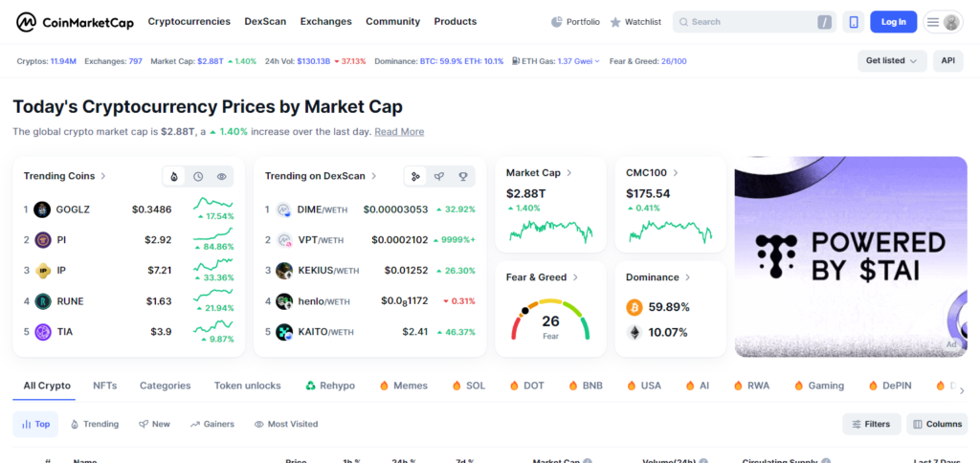Click the API button

[x=948, y=60]
